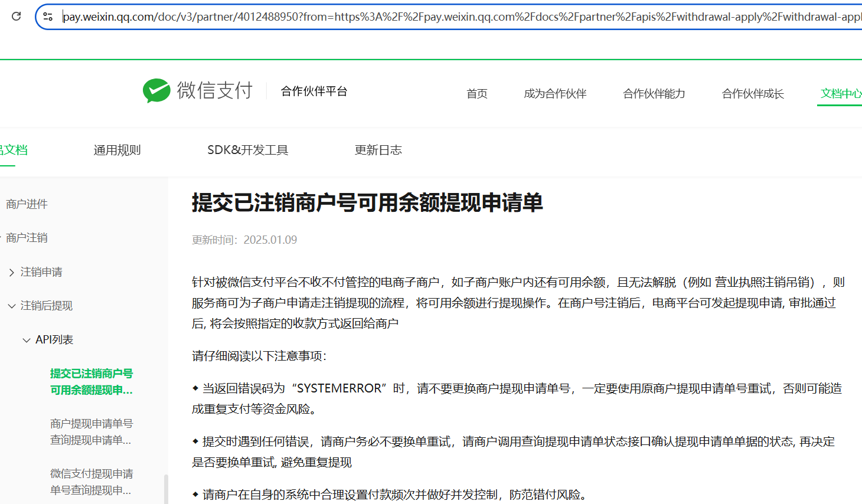This screenshot has height=504, width=862.
Task: Click the sidebar vertical scrollbar
Action: coord(166,489)
